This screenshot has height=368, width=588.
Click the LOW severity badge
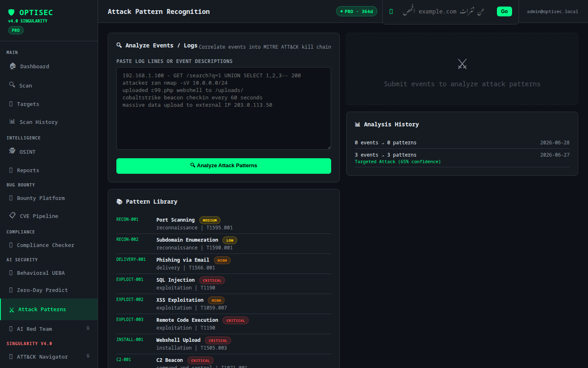230,240
